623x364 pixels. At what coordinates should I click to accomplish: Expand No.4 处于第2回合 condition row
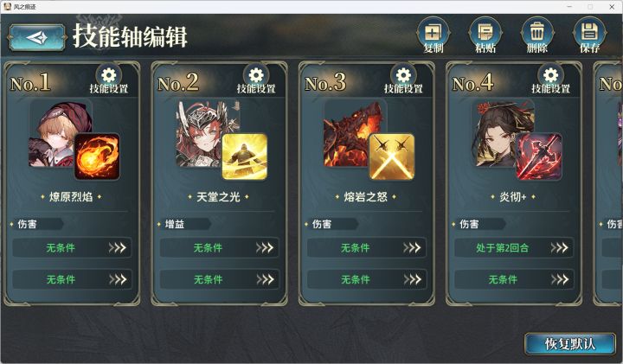coord(514,247)
